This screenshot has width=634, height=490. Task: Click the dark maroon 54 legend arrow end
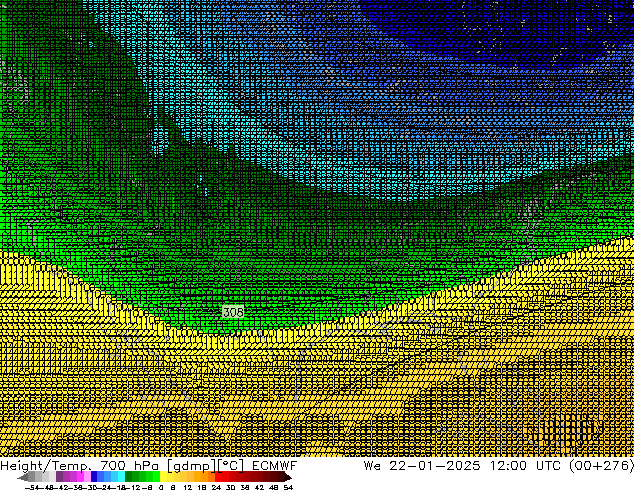(288, 476)
